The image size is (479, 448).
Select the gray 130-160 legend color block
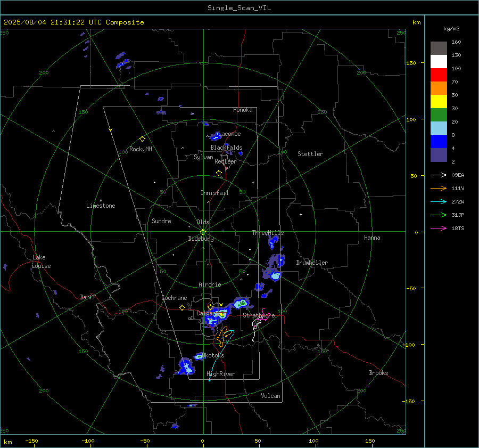(x=439, y=48)
